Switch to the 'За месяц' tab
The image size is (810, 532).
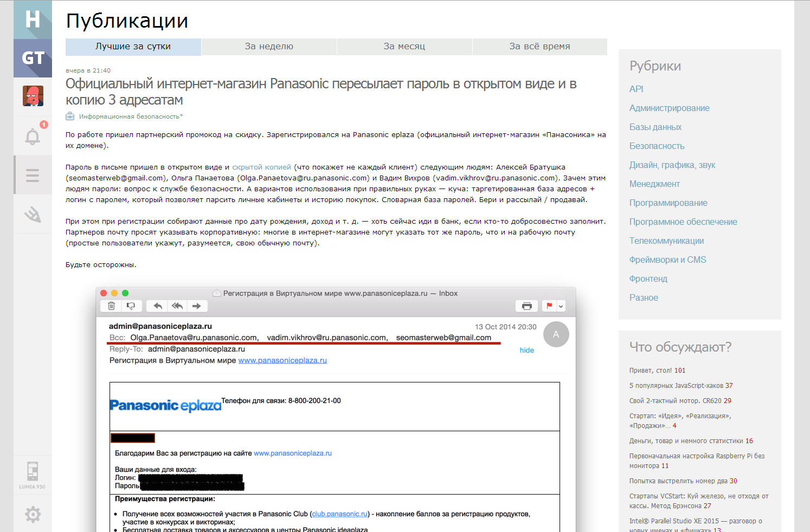[404, 47]
